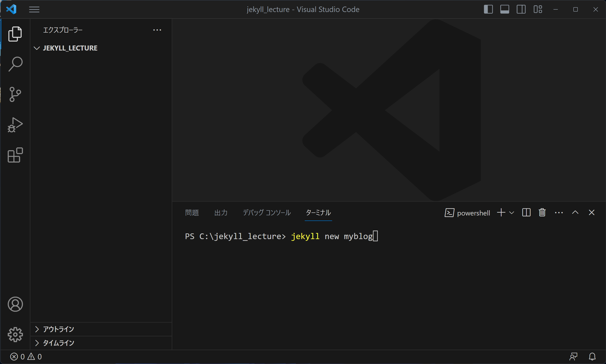Open Explorer views and more actions menu
This screenshot has height=364, width=606.
pyautogui.click(x=157, y=30)
